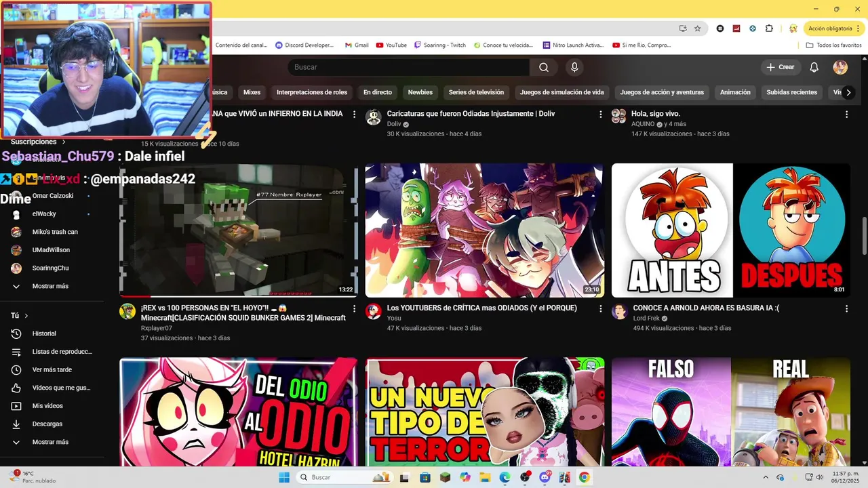Open Google Chrome on the taskbar
The height and width of the screenshot is (488, 868).
[x=584, y=477]
